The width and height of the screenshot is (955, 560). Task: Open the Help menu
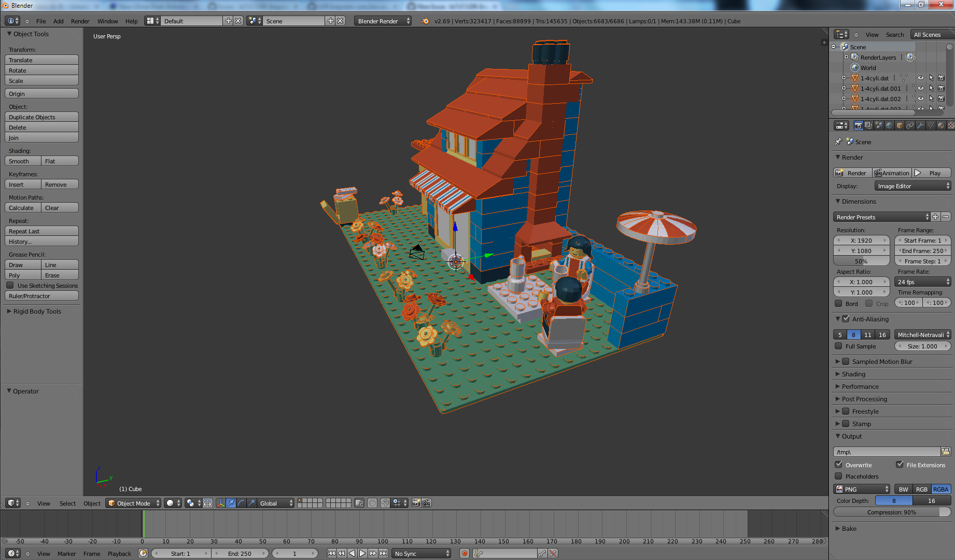[x=132, y=21]
